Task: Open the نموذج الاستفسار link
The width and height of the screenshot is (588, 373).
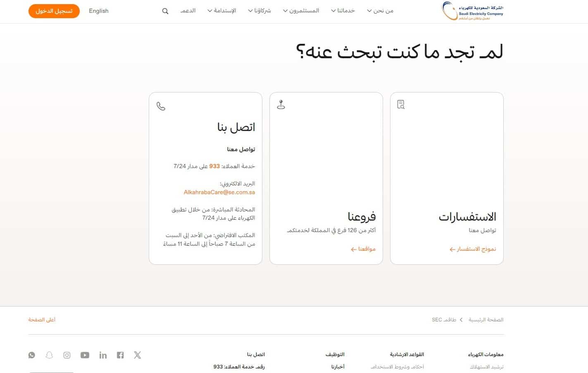Action: 473,249
